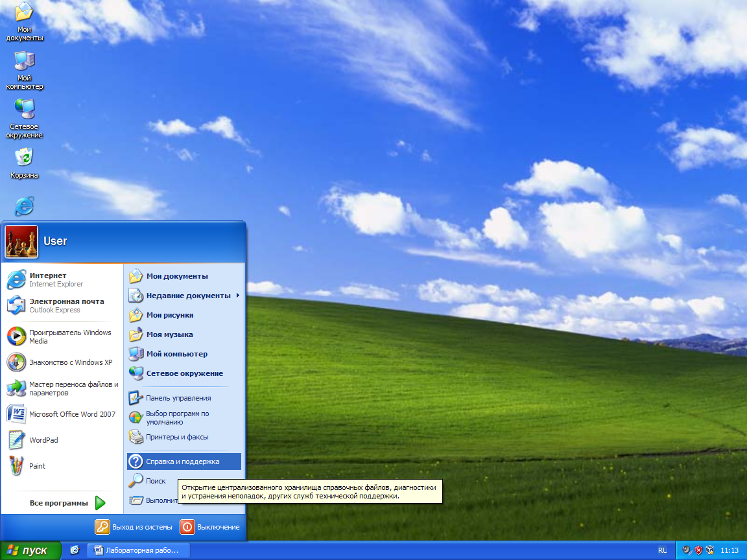
Task: Open Принтеры и факсы
Action: pos(184,437)
